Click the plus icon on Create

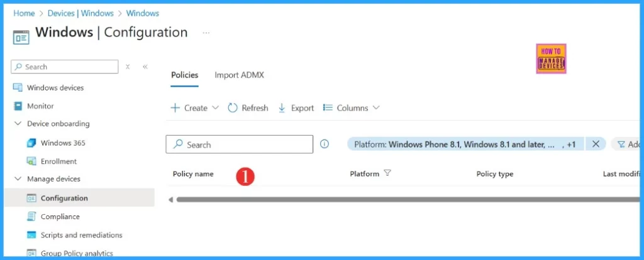point(175,108)
